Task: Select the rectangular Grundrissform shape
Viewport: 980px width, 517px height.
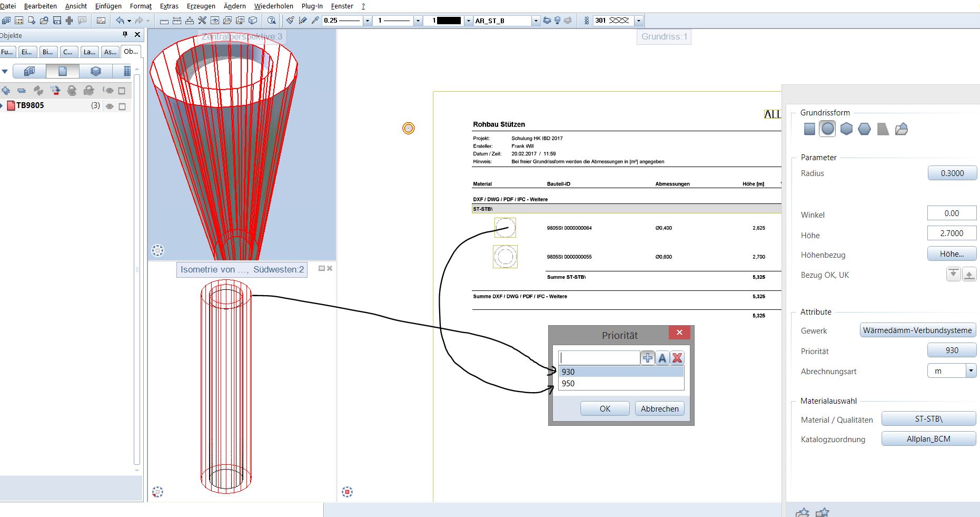Action: (809, 129)
